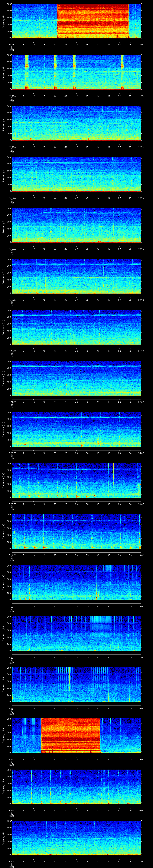Click the 7:18:00 start time label

12,249
